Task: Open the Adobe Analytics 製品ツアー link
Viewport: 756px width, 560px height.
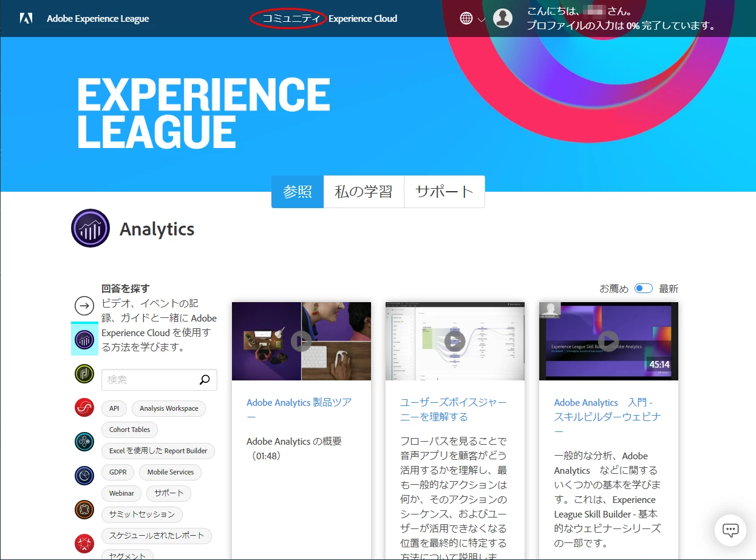Action: click(299, 410)
